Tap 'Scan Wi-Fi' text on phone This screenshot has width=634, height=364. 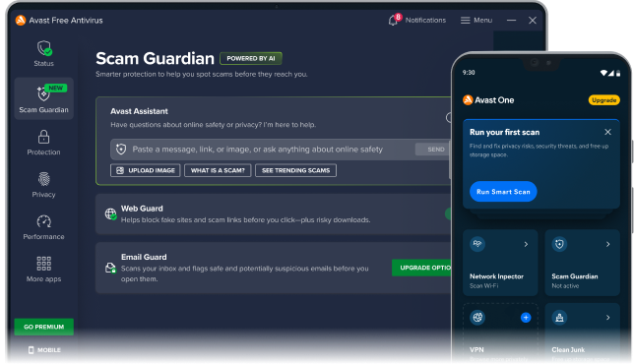[483, 285]
